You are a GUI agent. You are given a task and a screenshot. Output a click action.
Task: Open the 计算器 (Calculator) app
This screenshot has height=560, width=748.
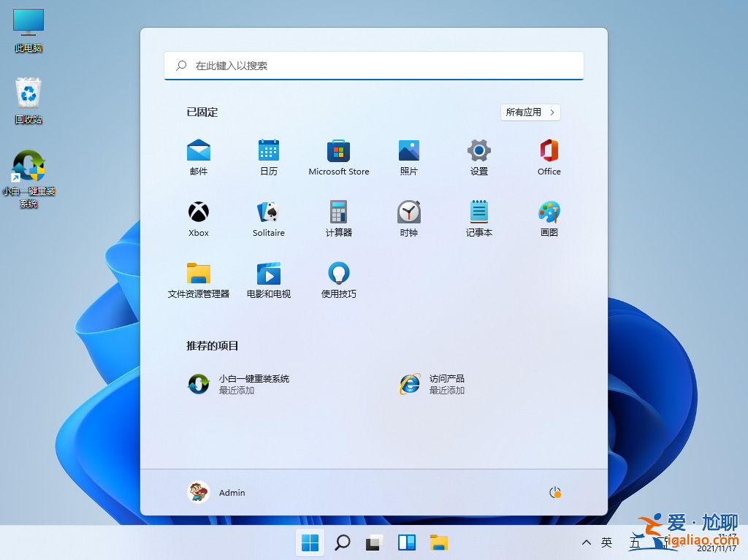pos(338,218)
